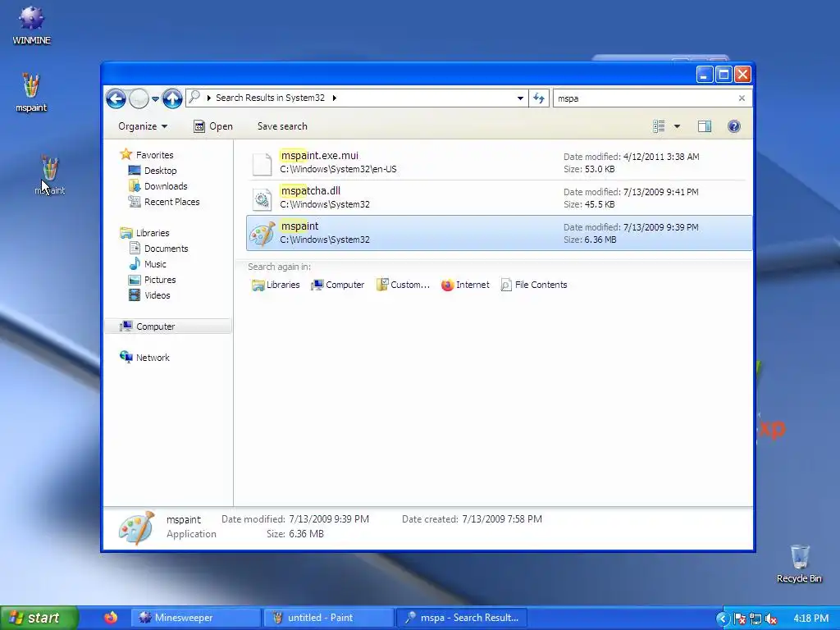Clear the search box with the X
The image size is (840, 630).
pos(742,98)
